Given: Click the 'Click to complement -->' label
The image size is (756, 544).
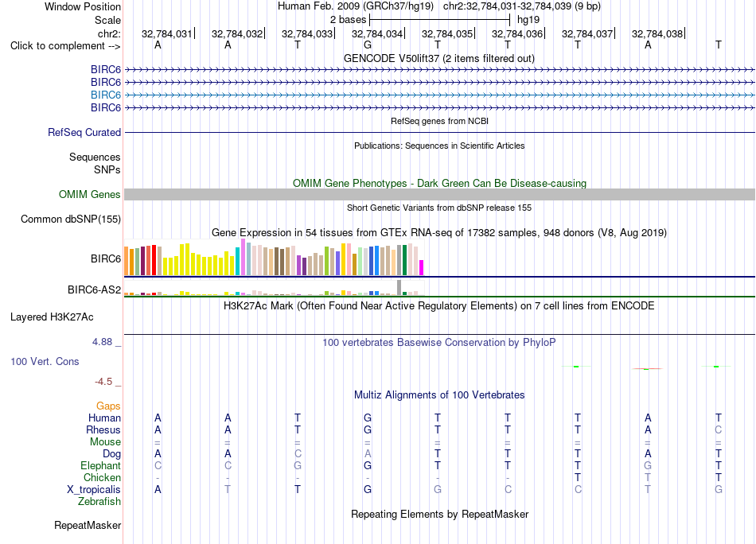Looking at the screenshot, I should click(65, 46).
